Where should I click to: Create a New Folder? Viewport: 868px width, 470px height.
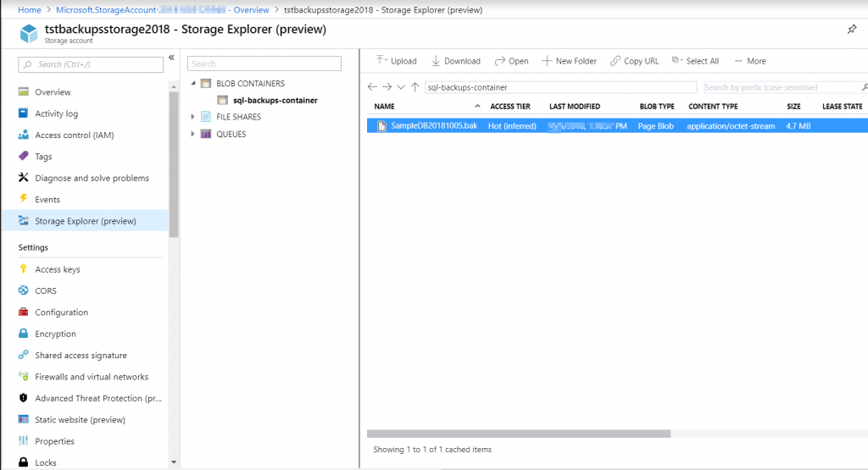pyautogui.click(x=569, y=61)
